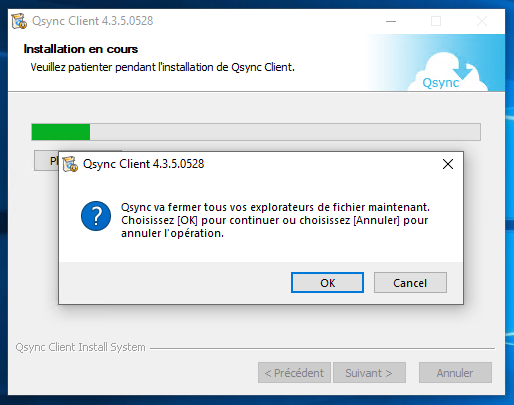Click the Annuler button at the bottom
Image resolution: width=514 pixels, height=405 pixels.
pyautogui.click(x=455, y=373)
